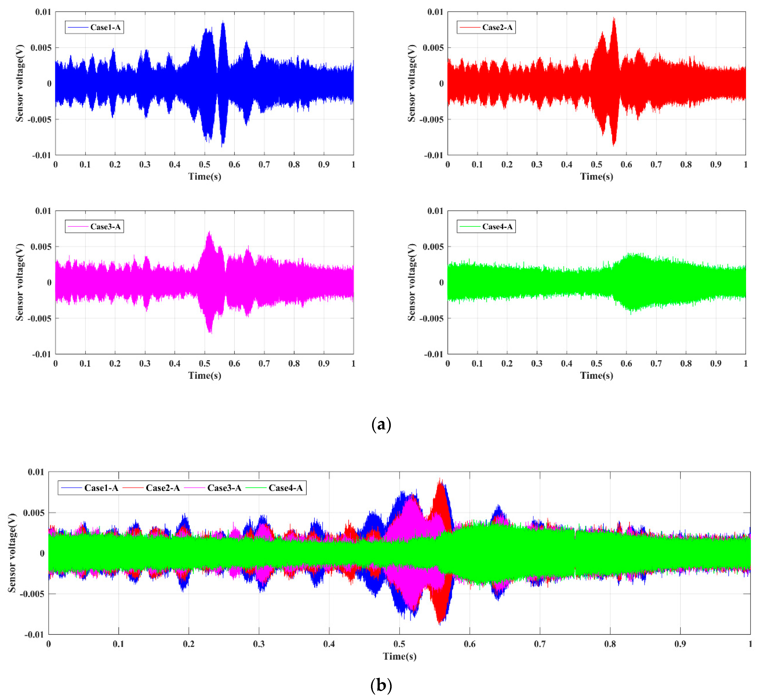The width and height of the screenshot is (762, 700).
Task: Click the green Case4-A line swatch in the combined legend
Action: point(256,488)
